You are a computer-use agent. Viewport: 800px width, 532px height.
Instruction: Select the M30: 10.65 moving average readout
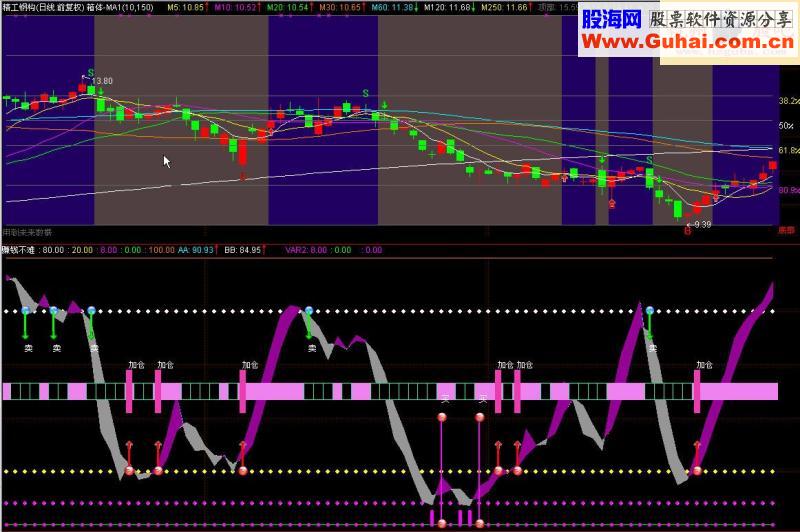340,8
